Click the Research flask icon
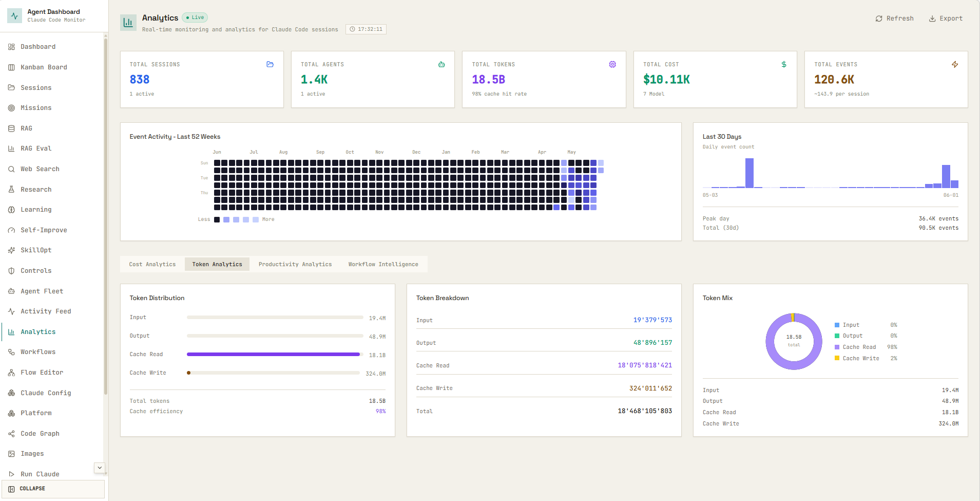Image resolution: width=980 pixels, height=501 pixels. (11, 189)
